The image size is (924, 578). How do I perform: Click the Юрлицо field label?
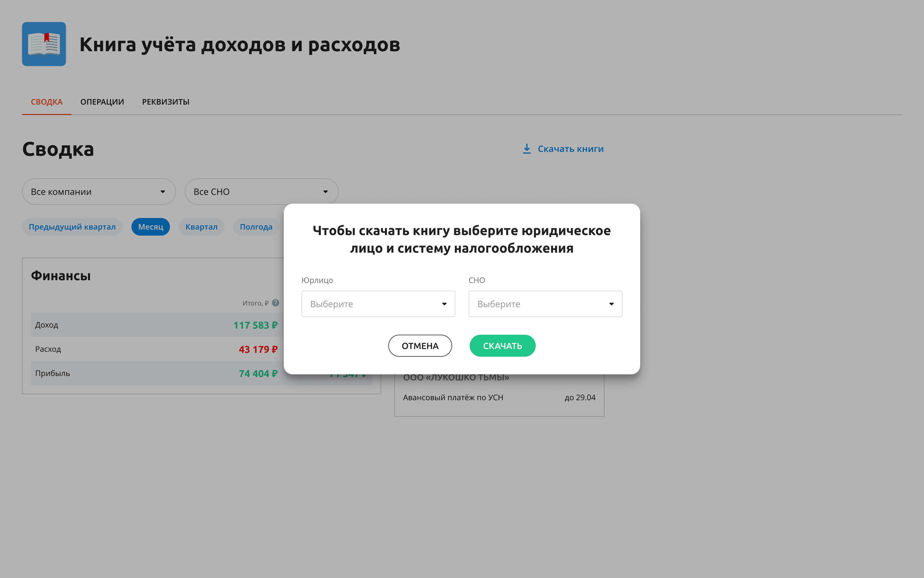(317, 280)
